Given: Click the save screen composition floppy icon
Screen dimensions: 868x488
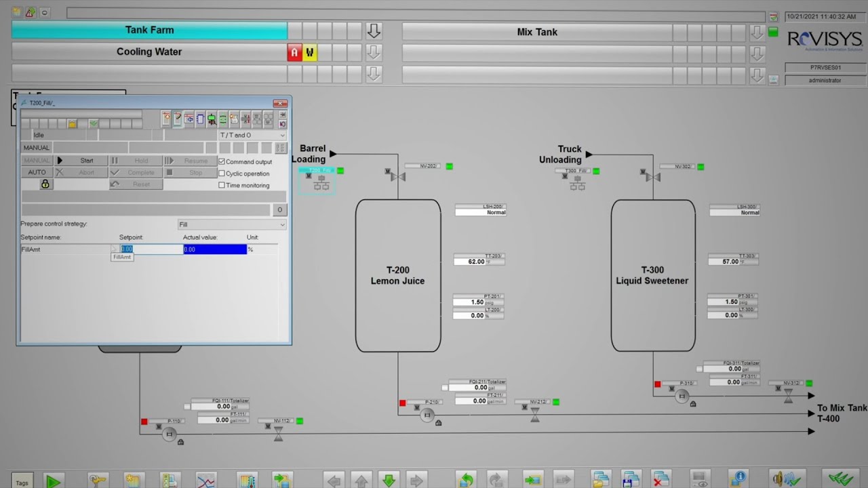Looking at the screenshot, I should [x=631, y=481].
